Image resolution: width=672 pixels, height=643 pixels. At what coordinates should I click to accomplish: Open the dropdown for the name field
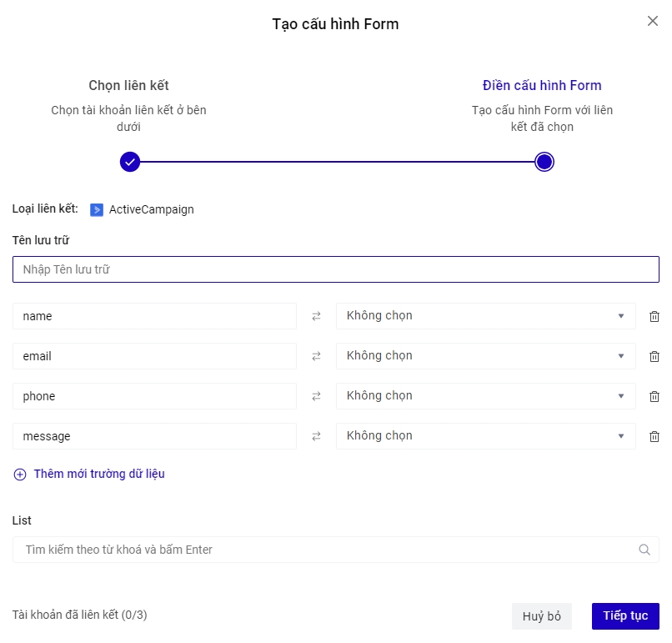[x=485, y=316]
